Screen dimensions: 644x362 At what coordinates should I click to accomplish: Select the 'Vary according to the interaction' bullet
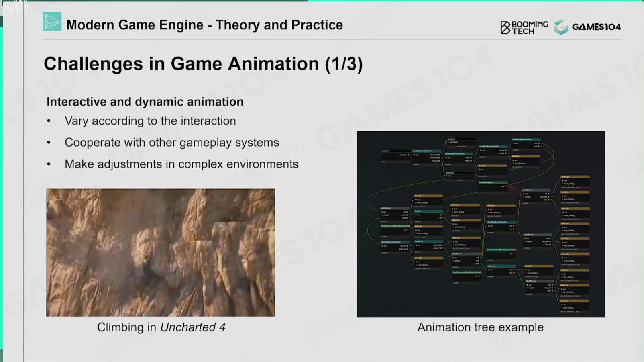click(150, 121)
